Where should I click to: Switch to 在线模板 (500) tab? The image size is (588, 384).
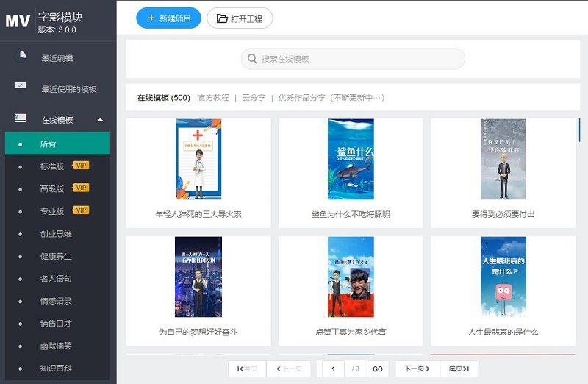tap(163, 98)
